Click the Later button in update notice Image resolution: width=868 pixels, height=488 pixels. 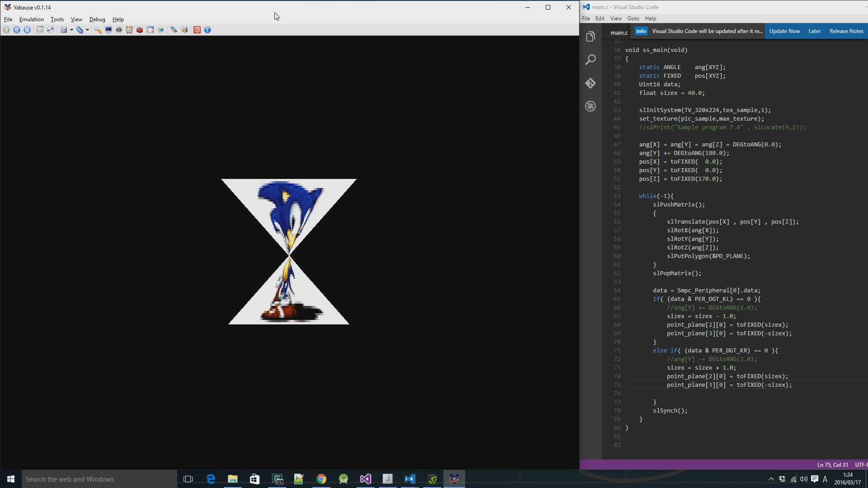point(815,31)
